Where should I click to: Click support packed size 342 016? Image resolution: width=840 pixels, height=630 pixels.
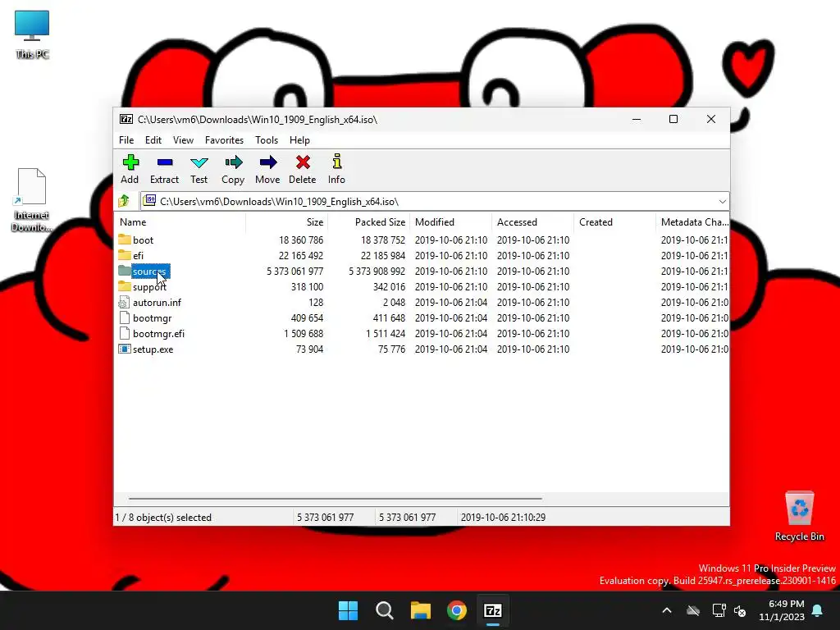tap(389, 286)
